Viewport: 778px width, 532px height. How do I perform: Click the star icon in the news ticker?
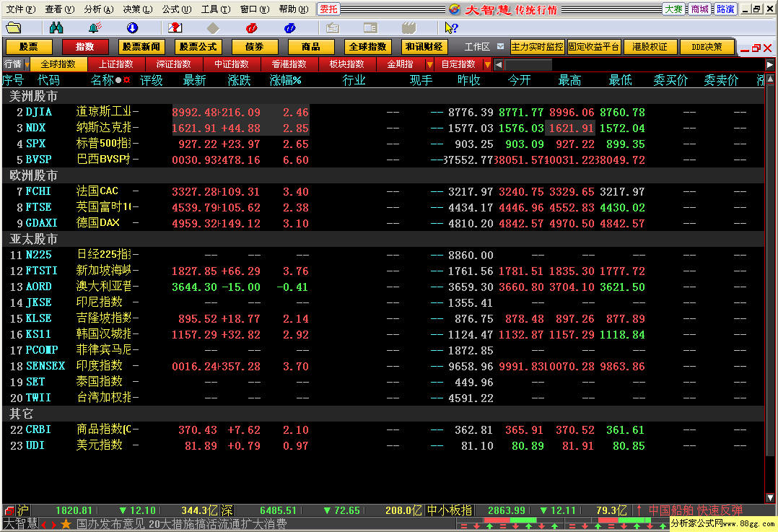(x=66, y=524)
